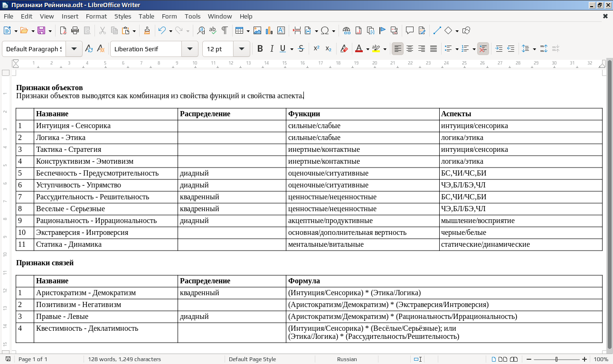
Task: Increase the paragraph indent
Action: (x=499, y=49)
